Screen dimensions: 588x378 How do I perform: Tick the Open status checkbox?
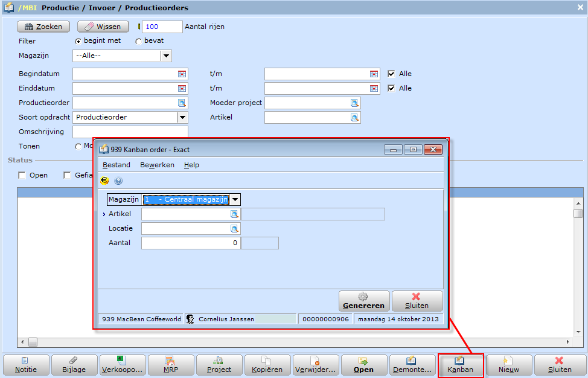[x=22, y=176]
